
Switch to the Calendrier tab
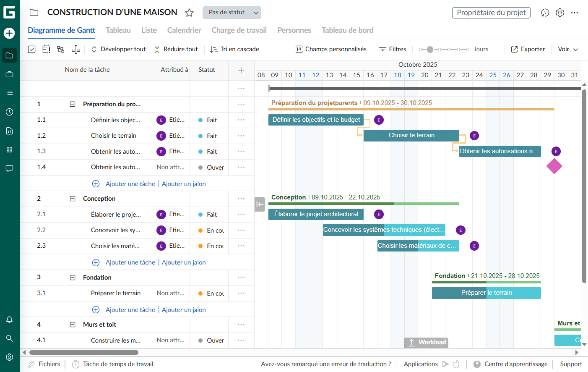coord(183,30)
